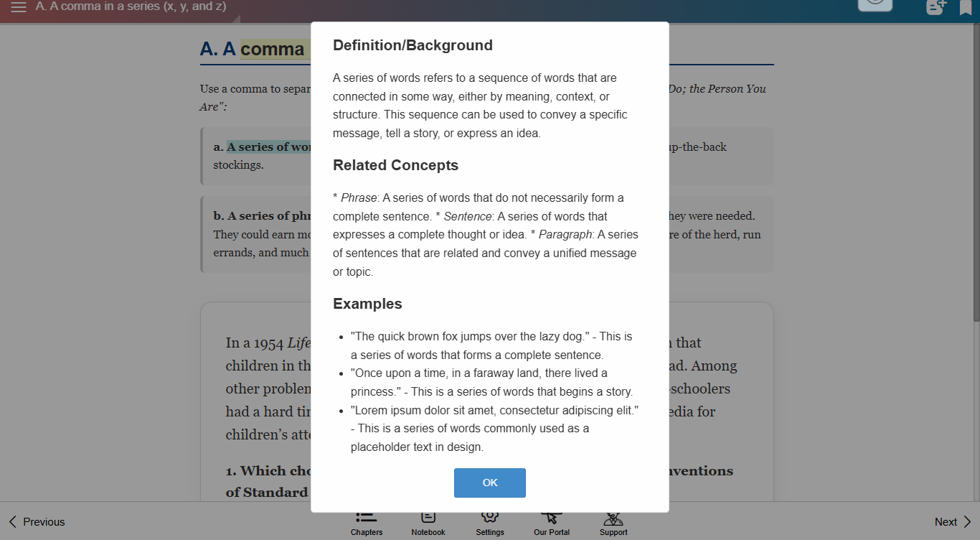Click the OK button in the dialog

489,483
